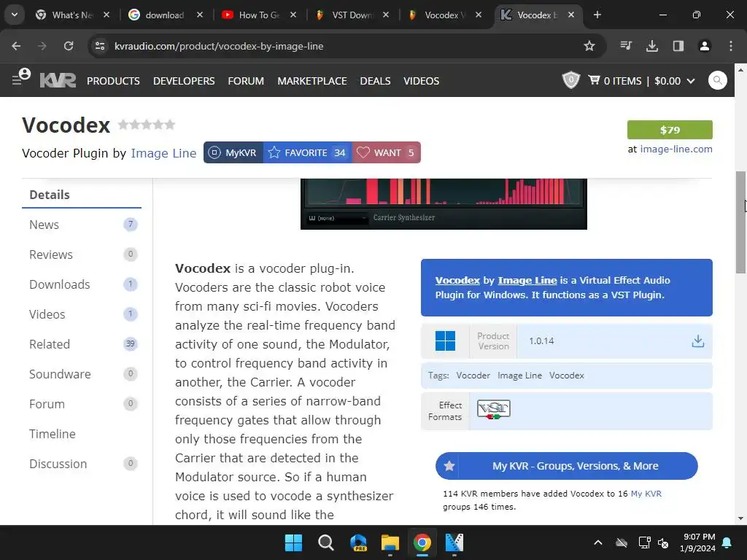Image resolution: width=747 pixels, height=560 pixels.
Task: Go to the KVR logo homepage
Action: coord(58,80)
